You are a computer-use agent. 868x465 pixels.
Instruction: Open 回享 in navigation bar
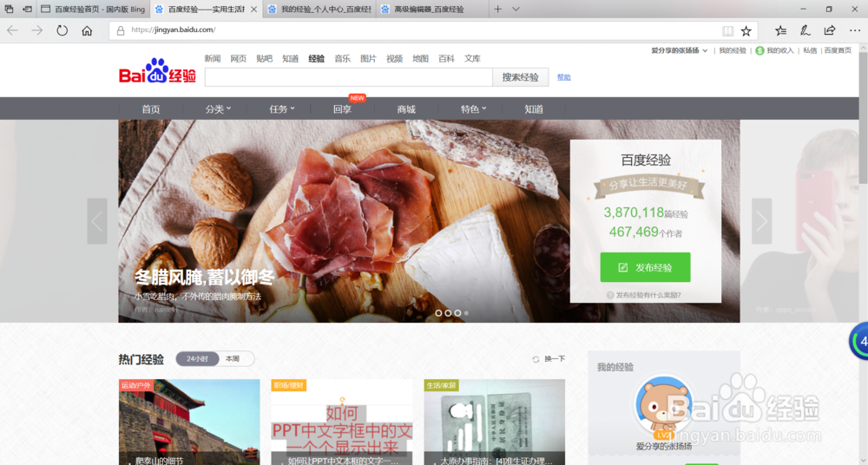point(342,109)
